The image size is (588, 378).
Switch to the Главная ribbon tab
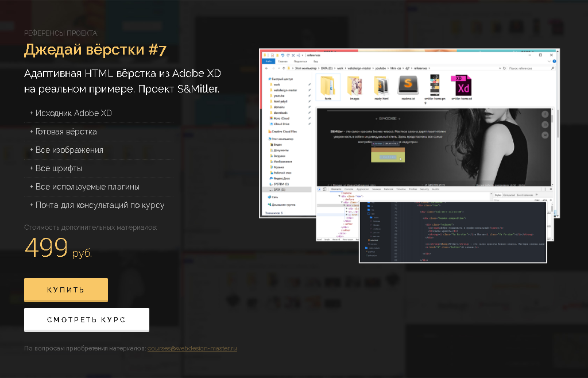[x=283, y=61]
